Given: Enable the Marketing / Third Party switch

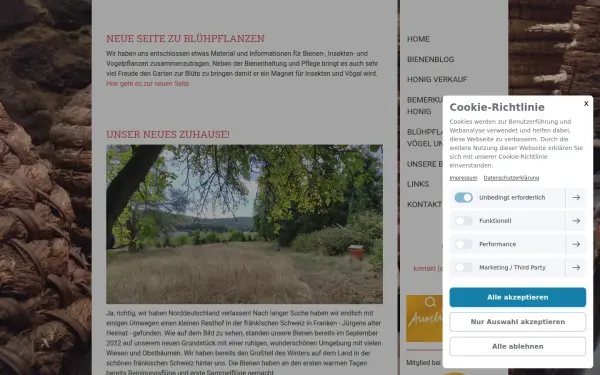Looking at the screenshot, I should (x=463, y=267).
